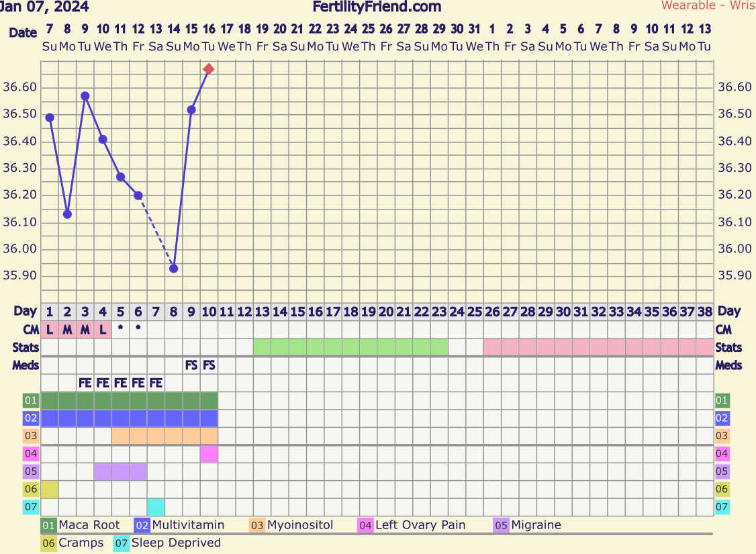Click the 01 Maca Root legend swatch

coord(49,525)
